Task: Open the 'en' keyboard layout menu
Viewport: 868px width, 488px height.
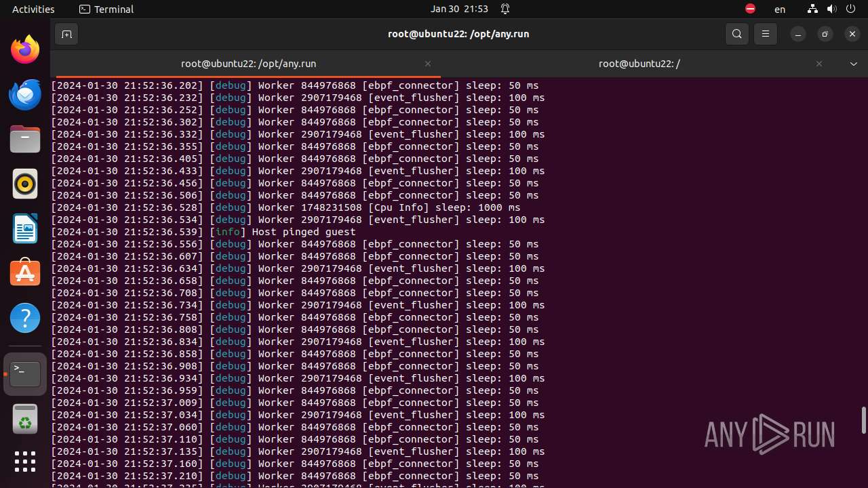Action: click(780, 9)
